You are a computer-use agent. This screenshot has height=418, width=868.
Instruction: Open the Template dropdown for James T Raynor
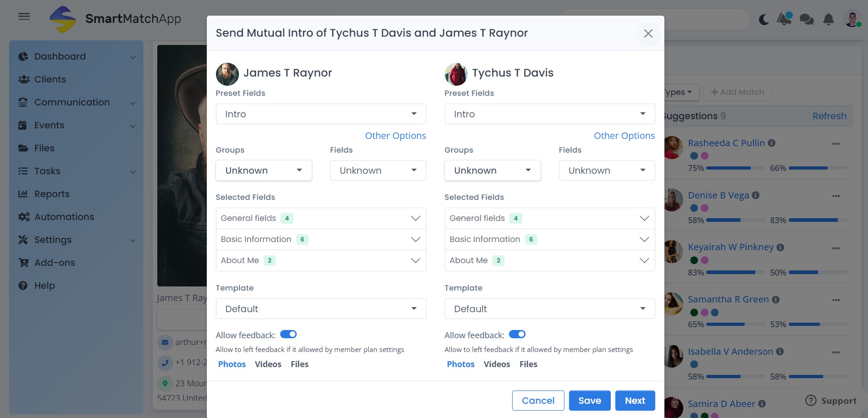tap(321, 308)
